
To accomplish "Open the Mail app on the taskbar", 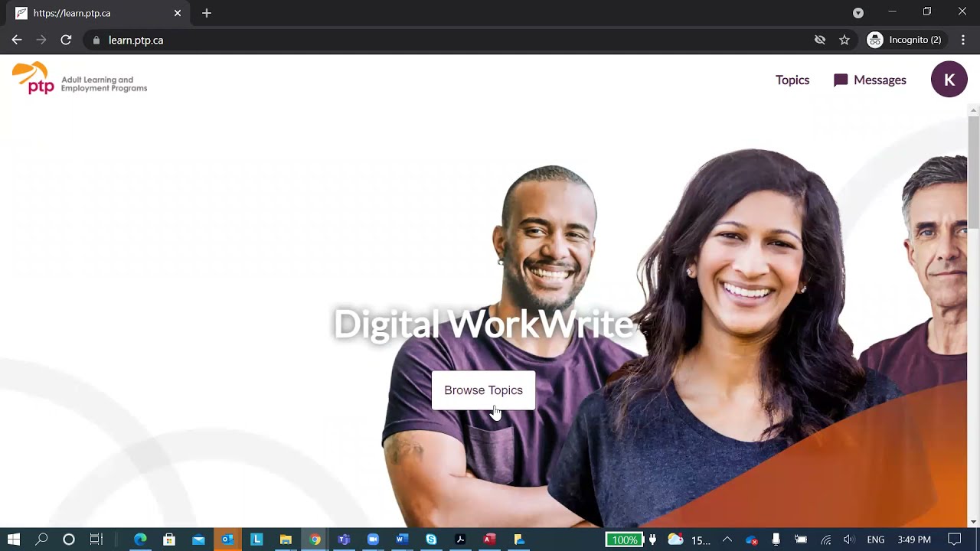I will (198, 540).
